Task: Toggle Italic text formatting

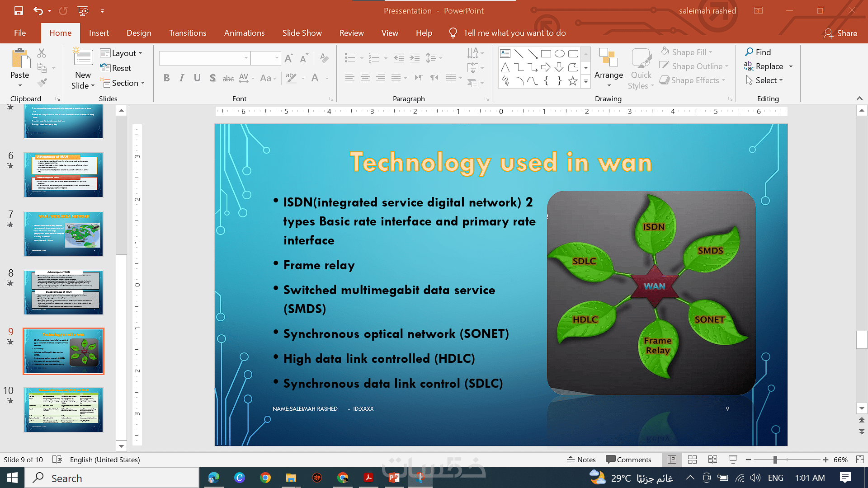Action: [x=182, y=78]
